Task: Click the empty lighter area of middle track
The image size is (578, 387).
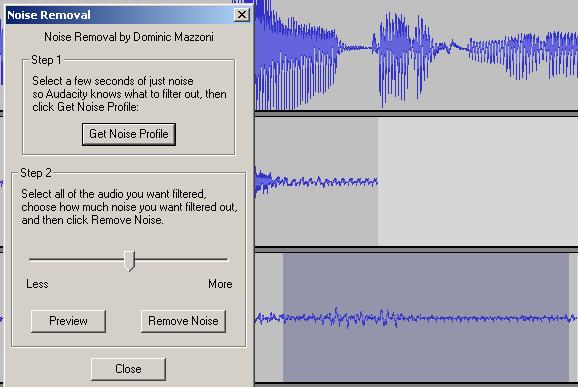Action: [478, 181]
